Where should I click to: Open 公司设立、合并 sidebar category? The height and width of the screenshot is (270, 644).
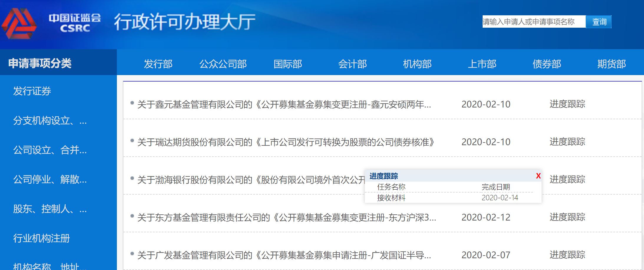[50, 150]
